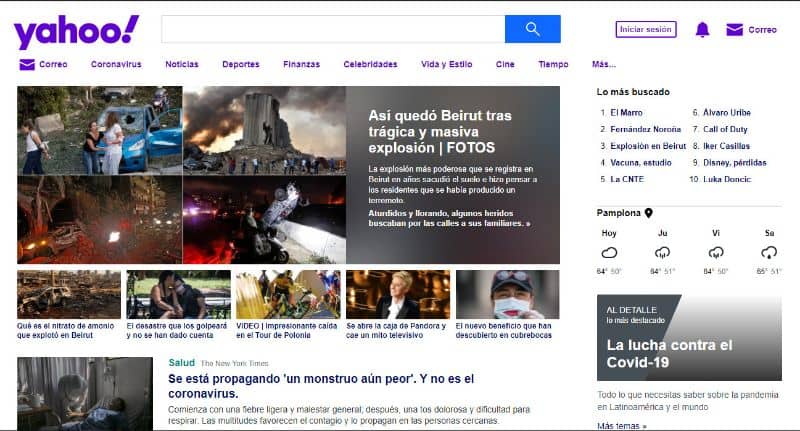Open trending search Álvaro Uribe
This screenshot has width=800, height=431.
tap(727, 113)
